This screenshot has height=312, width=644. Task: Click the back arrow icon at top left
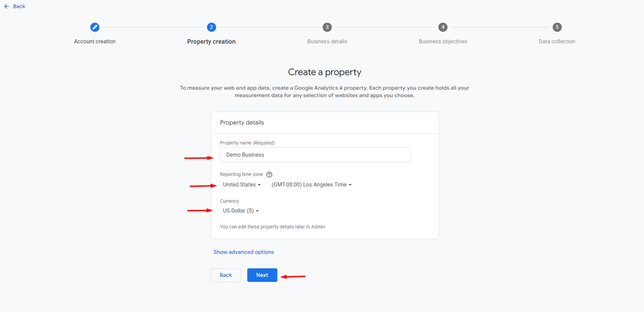[6, 6]
